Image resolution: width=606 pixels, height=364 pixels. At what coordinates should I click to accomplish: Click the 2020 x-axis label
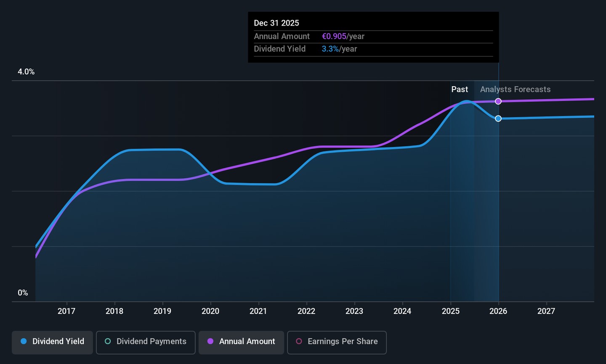coord(210,311)
